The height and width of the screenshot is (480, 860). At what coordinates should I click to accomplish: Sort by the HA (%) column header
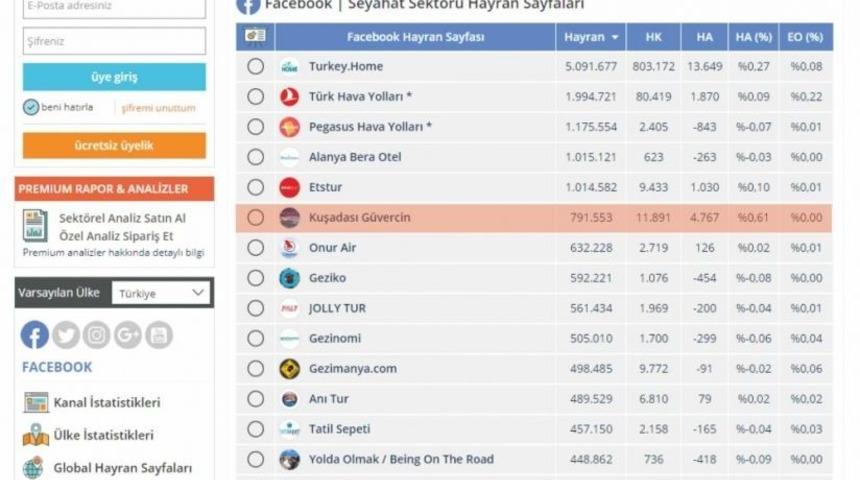[x=754, y=37]
